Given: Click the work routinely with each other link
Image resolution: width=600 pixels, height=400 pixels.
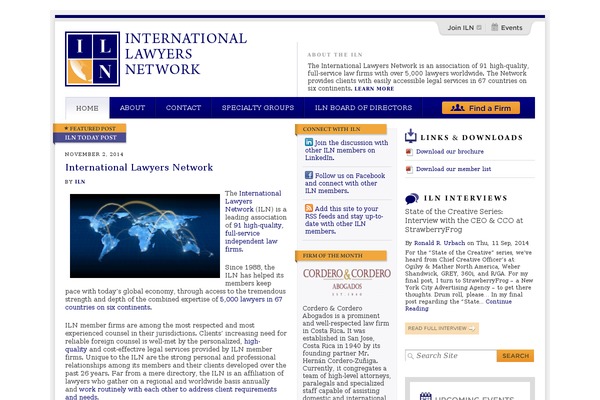Looking at the screenshot, I should pyautogui.click(x=171, y=393).
